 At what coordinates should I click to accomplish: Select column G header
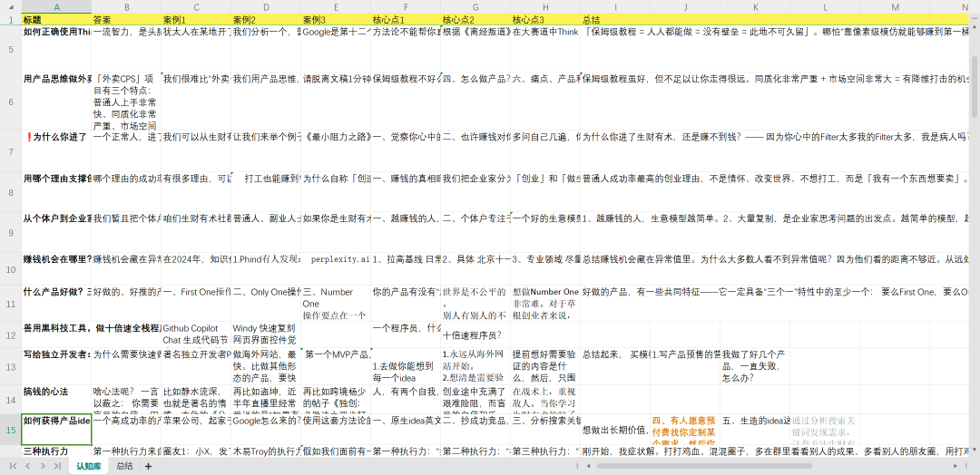pos(476,7)
